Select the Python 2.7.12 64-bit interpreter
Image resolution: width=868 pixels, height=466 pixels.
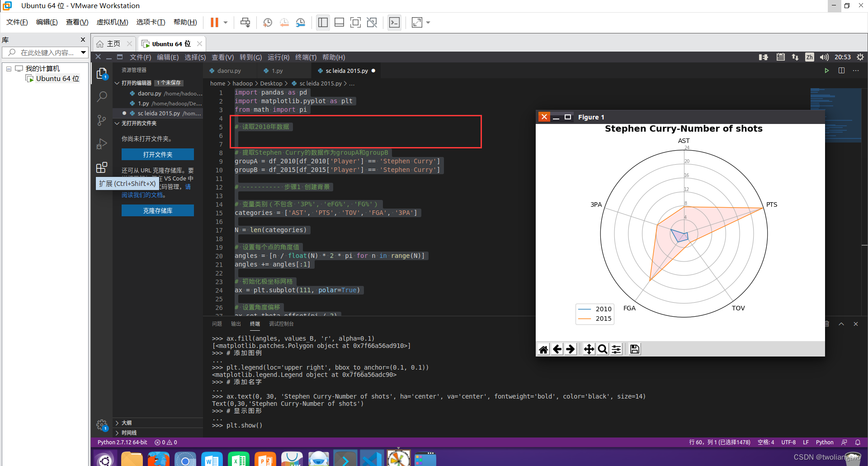(x=122, y=442)
